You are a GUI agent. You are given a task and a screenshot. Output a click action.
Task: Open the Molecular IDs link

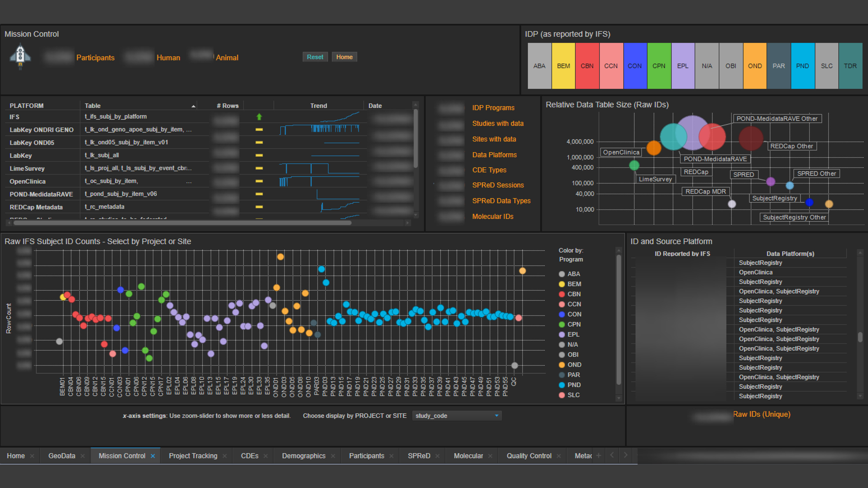[x=493, y=216]
